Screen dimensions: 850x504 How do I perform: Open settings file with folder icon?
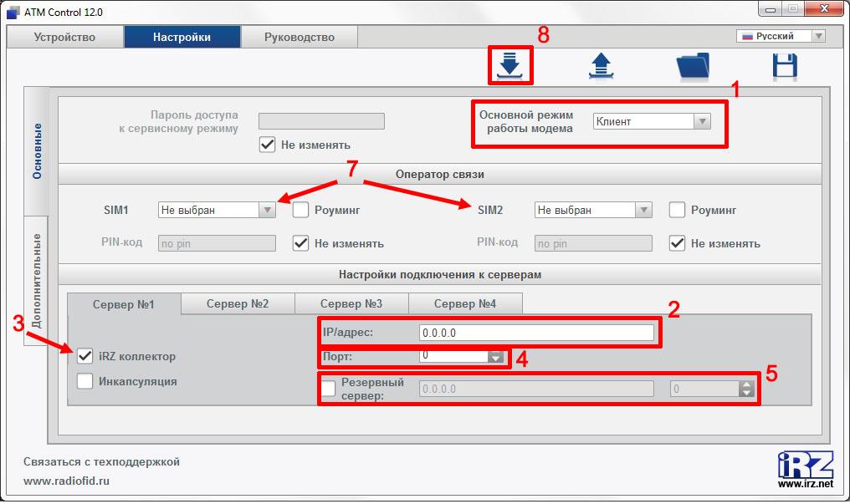tap(692, 67)
